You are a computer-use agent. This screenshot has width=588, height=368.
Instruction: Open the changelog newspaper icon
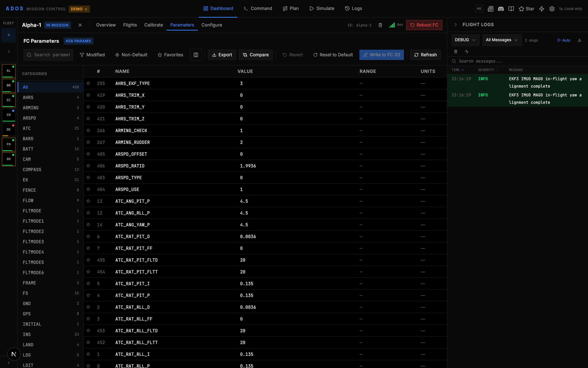click(491, 9)
